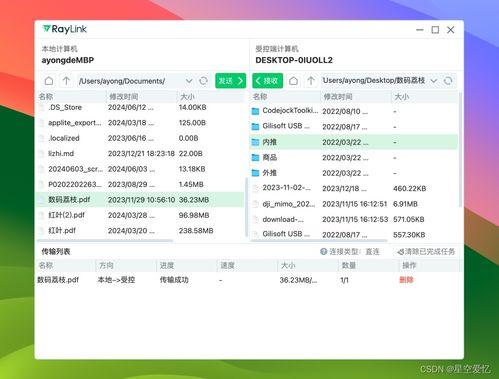Select the applite_export file
The image size is (499, 379).
click(140, 123)
